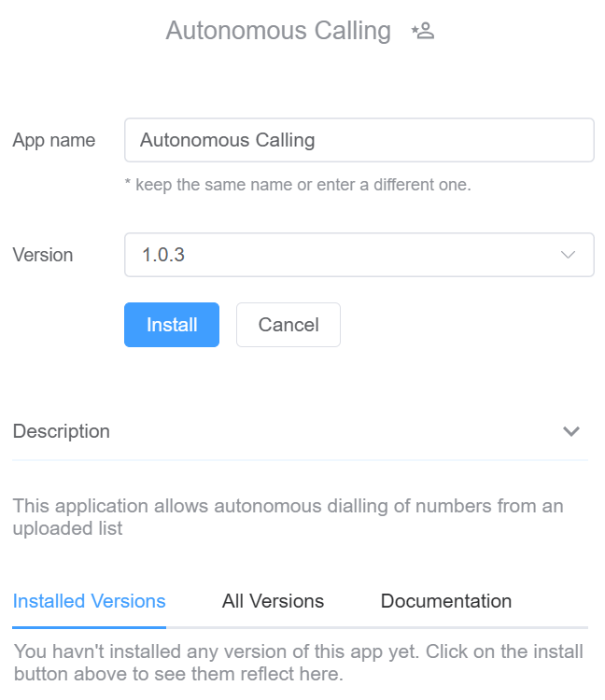Click the user star icon beside the title
This screenshot has width=605, height=700.
[x=423, y=32]
